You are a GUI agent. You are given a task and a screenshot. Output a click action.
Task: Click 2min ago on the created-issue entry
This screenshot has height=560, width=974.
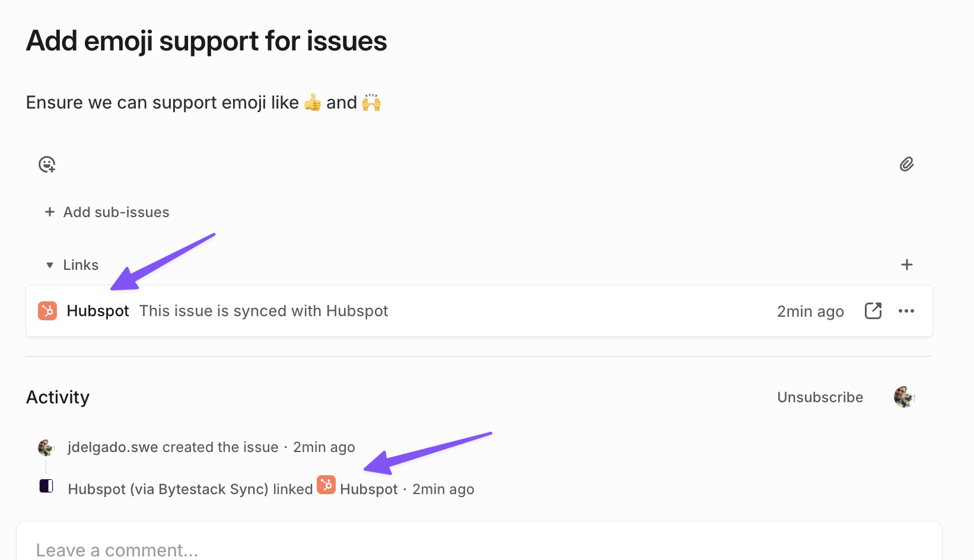pos(324,447)
